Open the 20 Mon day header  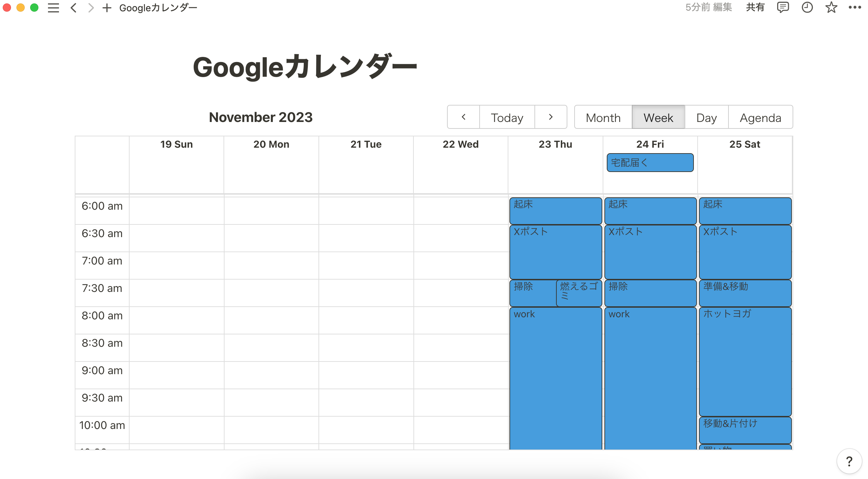tap(271, 144)
